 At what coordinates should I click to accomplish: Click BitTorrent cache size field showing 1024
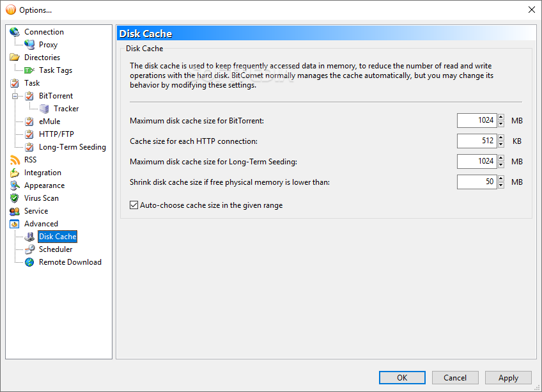pyautogui.click(x=477, y=120)
